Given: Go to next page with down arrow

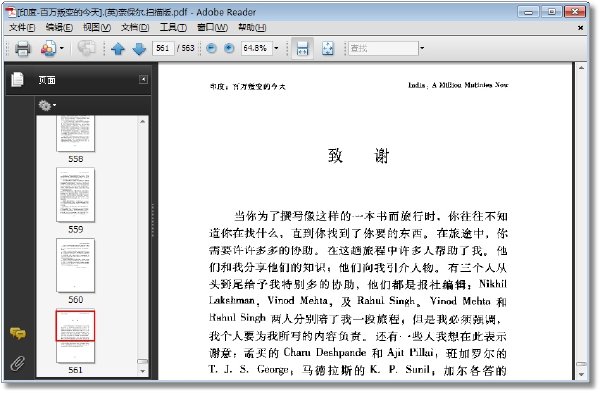Looking at the screenshot, I should tap(139, 49).
